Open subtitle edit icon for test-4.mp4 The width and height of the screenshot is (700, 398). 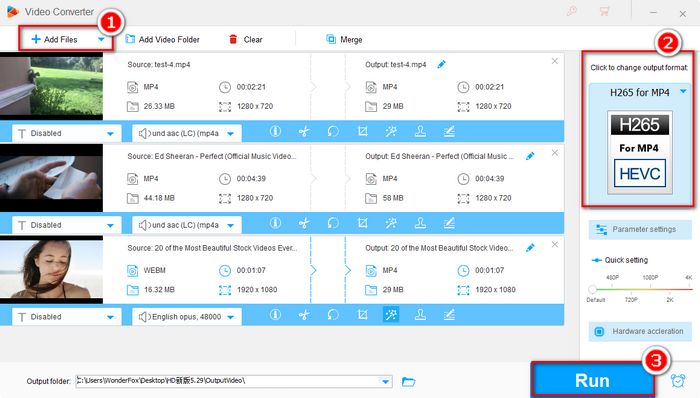[x=449, y=131]
